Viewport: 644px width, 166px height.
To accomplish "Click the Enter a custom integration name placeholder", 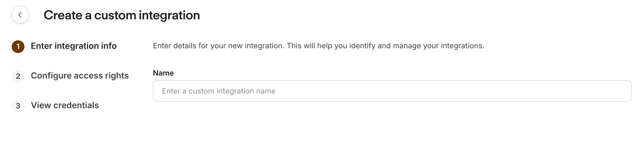I will point(218,91).
